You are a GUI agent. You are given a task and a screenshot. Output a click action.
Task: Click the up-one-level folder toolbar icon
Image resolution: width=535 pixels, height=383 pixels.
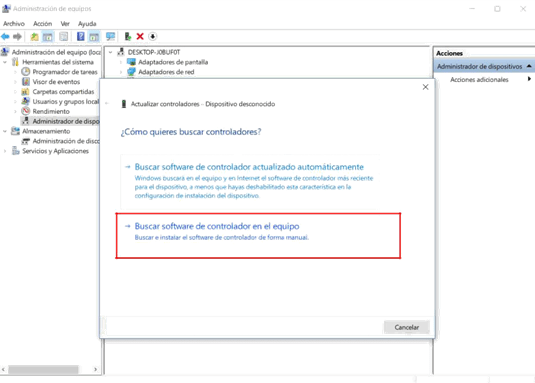pos(34,36)
